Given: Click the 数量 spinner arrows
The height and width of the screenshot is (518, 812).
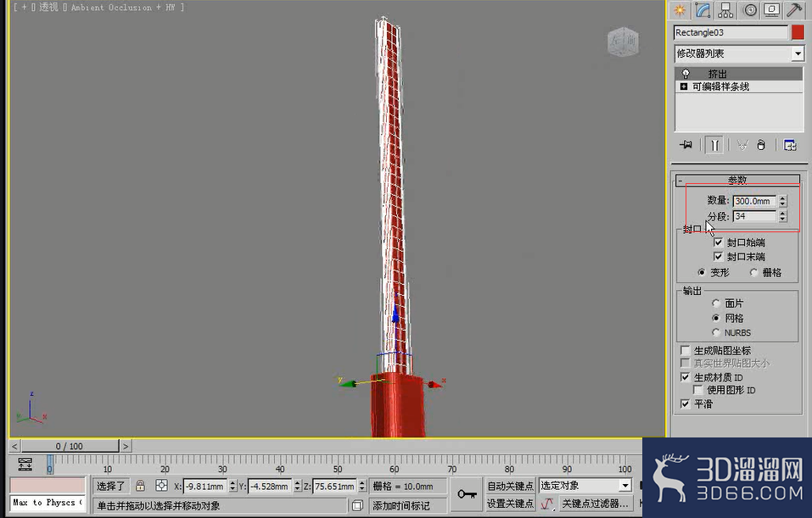Looking at the screenshot, I should [x=782, y=201].
